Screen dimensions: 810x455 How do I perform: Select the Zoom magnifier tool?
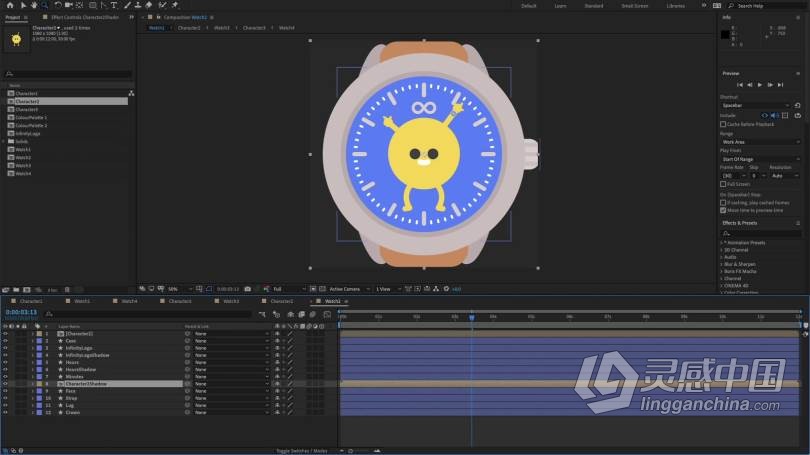tap(44, 5)
